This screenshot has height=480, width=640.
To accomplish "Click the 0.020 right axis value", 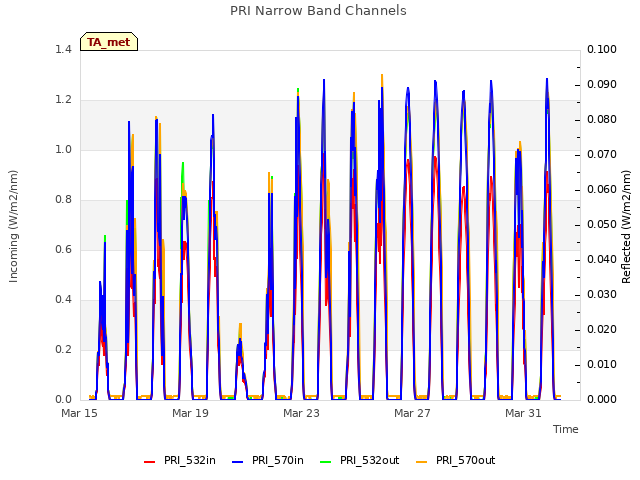I will tap(602, 329).
